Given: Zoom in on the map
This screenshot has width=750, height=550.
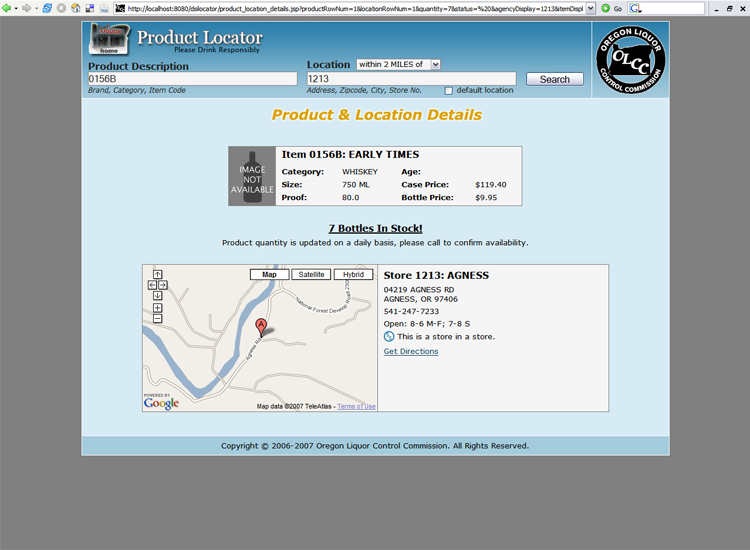Looking at the screenshot, I should click(x=157, y=308).
